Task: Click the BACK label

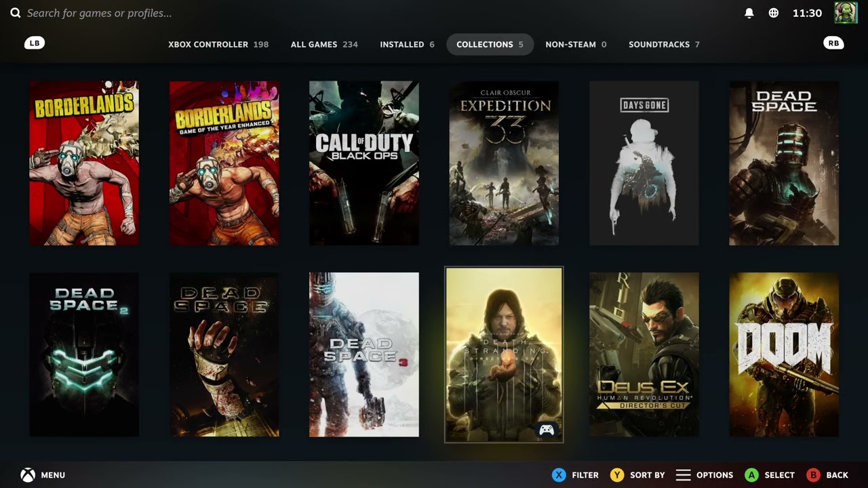Action: [837, 475]
